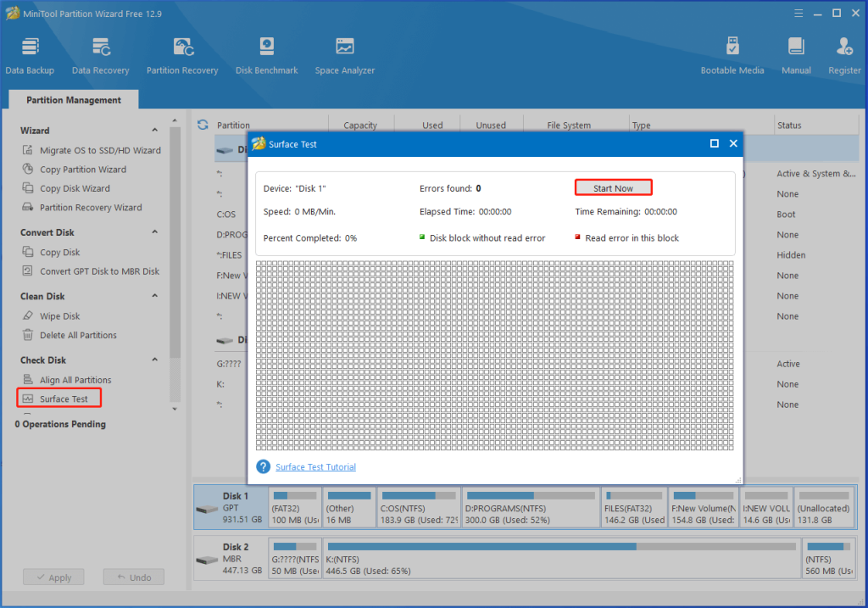Select D:PROGRAMS(NTFS) partition block
Viewport: 868px width, 608px height.
click(531, 507)
